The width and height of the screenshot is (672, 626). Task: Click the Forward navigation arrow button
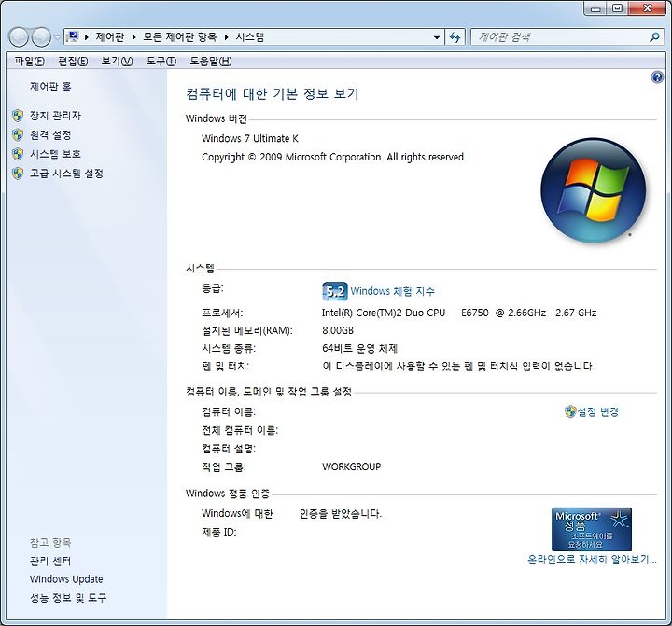point(42,37)
